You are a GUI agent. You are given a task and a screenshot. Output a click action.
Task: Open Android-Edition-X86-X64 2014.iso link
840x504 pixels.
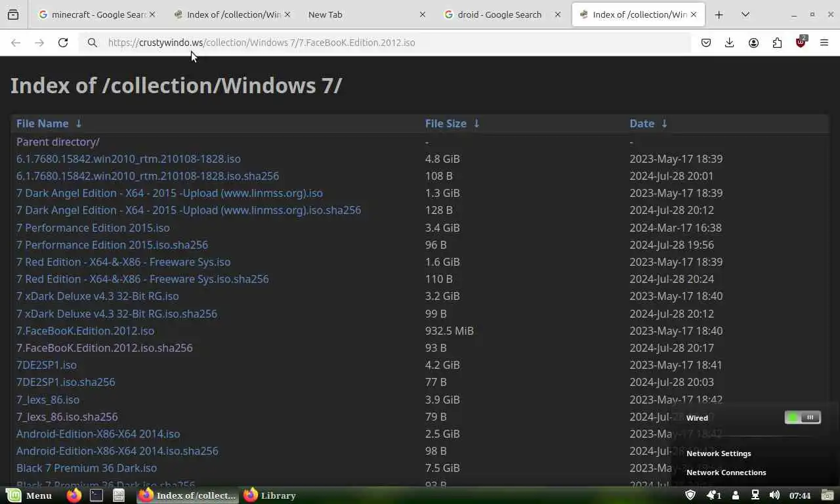point(98,434)
